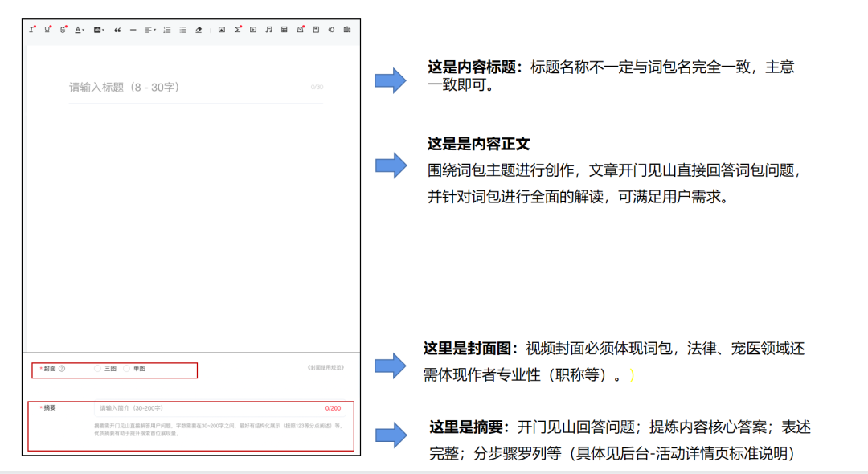Clear formatting with the eraser icon
Screen dimensions: 868x474
click(199, 30)
